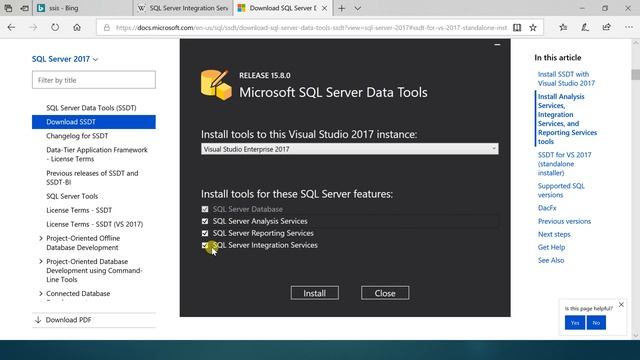Click the browser address bar
This screenshot has width=640, height=360.
(310, 28)
